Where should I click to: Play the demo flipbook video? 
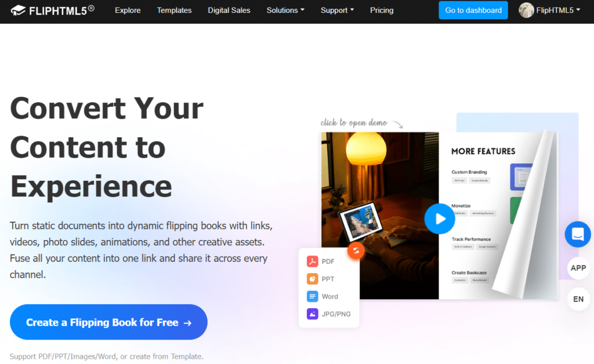[x=440, y=219]
